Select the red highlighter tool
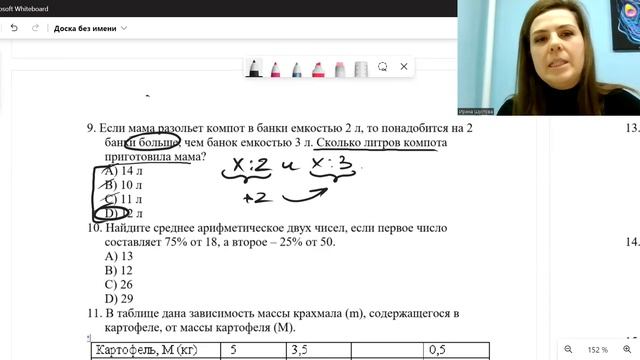This screenshot has height=360, width=640. coord(318,69)
